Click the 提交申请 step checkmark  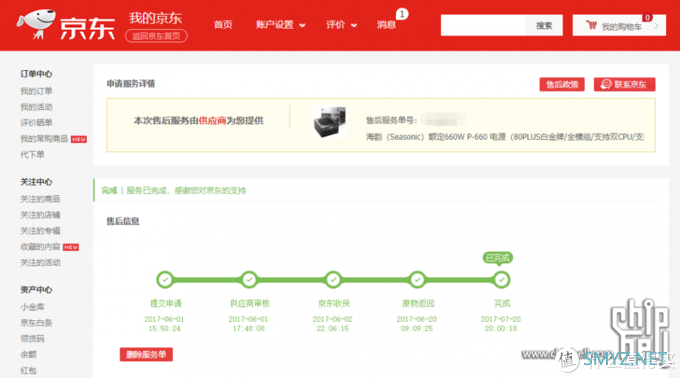pyautogui.click(x=165, y=280)
